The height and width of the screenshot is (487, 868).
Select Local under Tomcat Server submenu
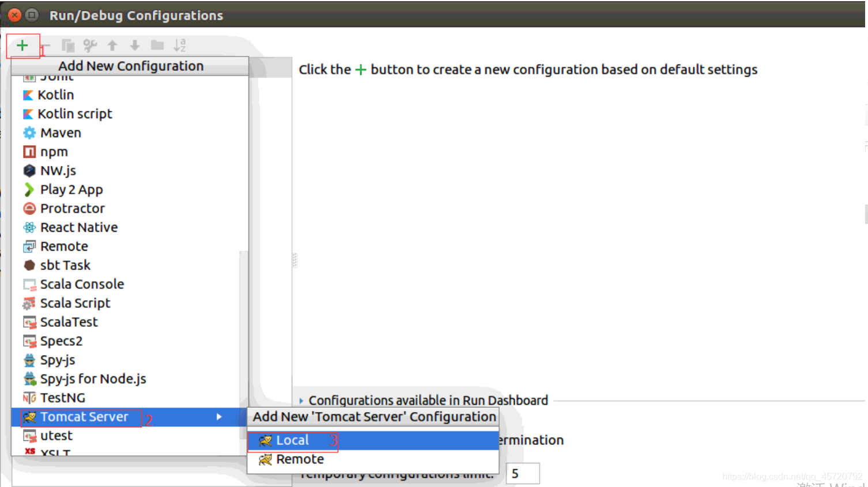coord(373,441)
